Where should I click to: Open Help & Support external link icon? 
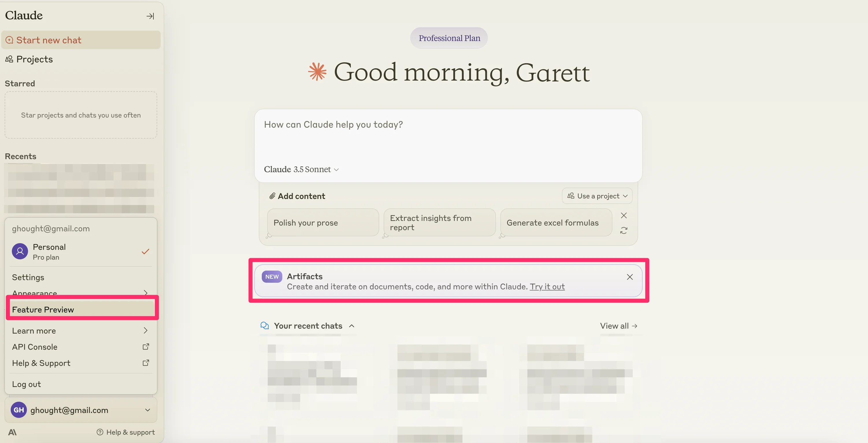pos(146,363)
